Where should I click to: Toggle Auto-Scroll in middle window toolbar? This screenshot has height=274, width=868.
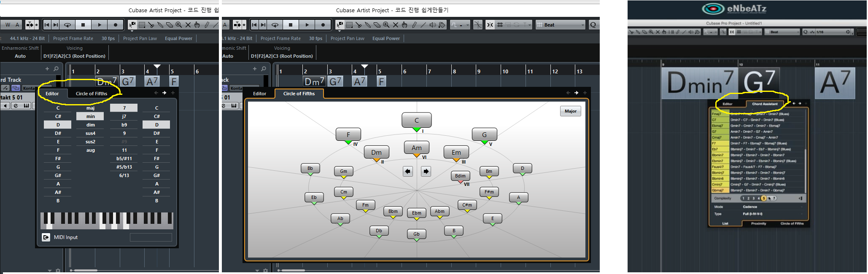237,25
